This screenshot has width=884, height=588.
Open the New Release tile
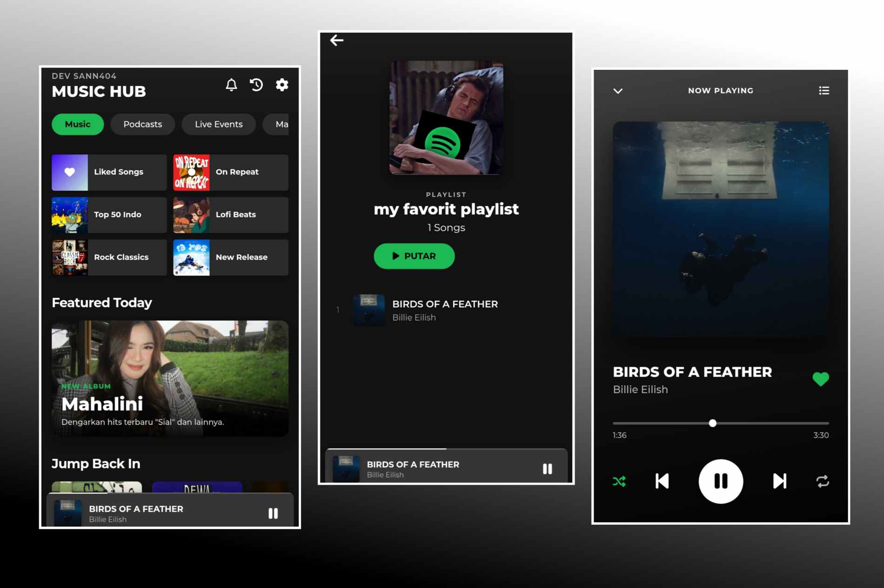[x=231, y=258]
